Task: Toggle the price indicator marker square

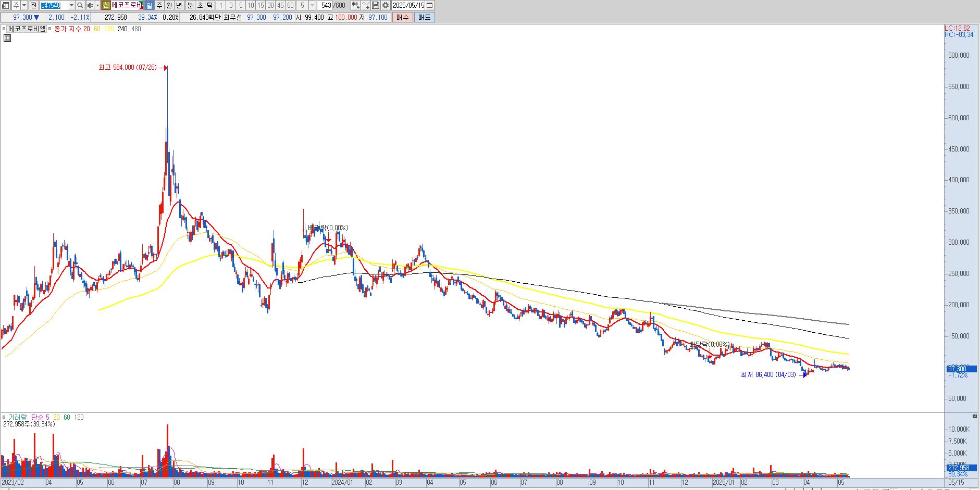Action: pos(50,29)
